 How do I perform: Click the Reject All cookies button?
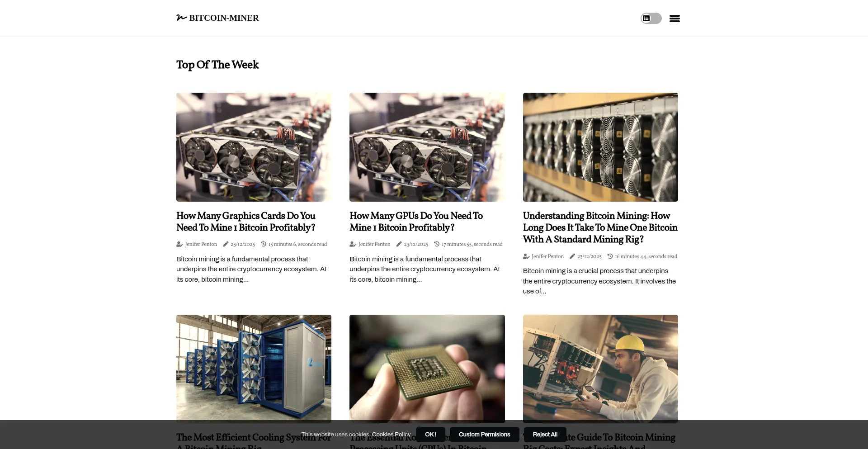point(545,435)
